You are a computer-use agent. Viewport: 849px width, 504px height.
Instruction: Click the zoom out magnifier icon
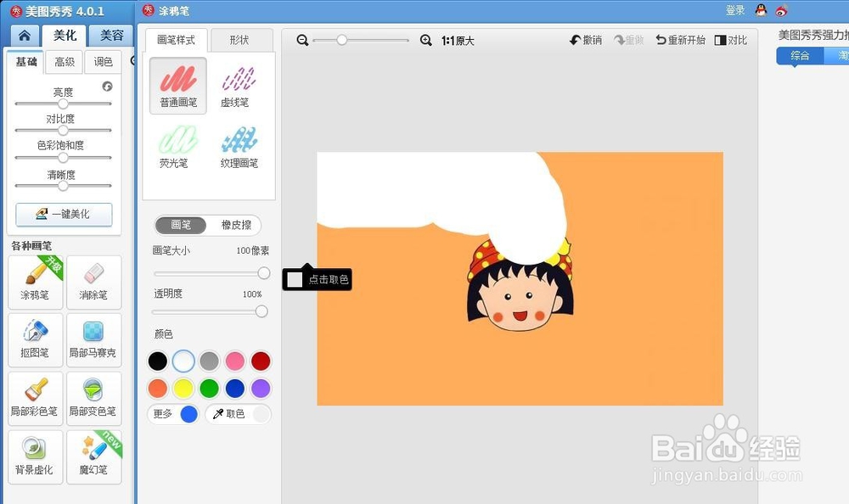click(x=303, y=40)
